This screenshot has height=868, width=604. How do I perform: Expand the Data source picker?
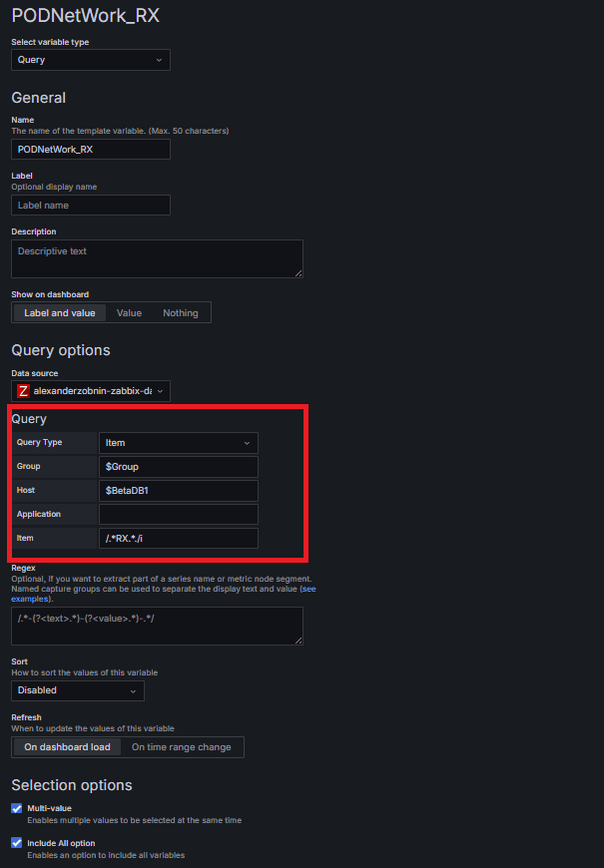pos(91,391)
